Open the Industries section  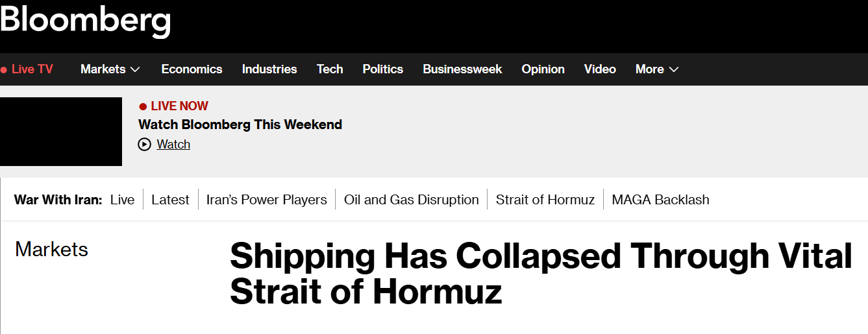tap(269, 69)
